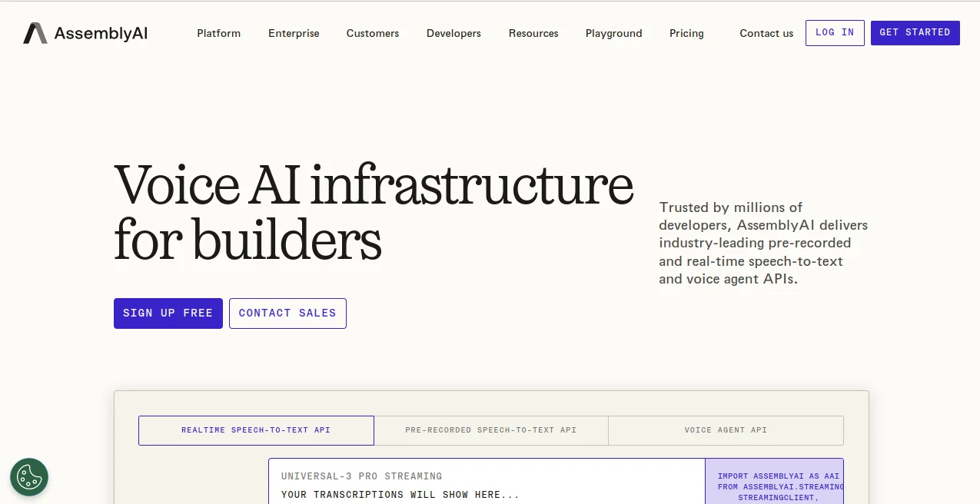The image size is (980, 504).
Task: Click the Contact Sales button
Action: click(287, 313)
